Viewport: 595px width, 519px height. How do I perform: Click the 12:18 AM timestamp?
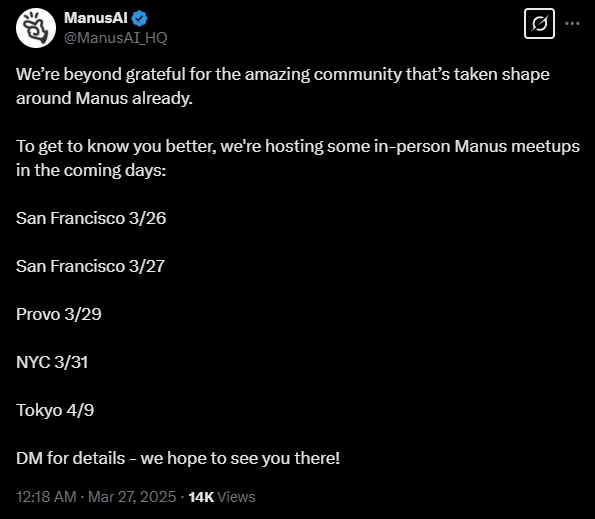pos(46,497)
